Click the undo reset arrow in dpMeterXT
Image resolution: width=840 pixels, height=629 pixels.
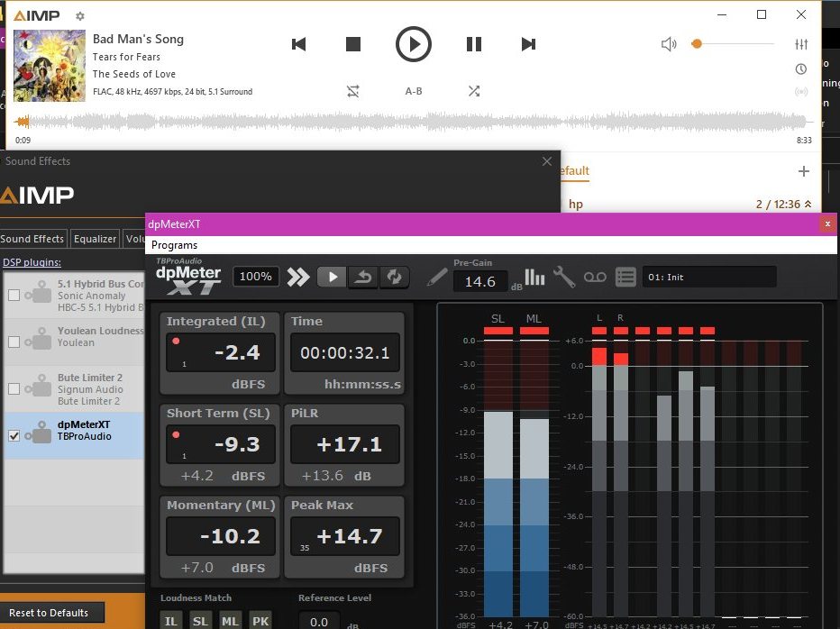click(x=363, y=277)
